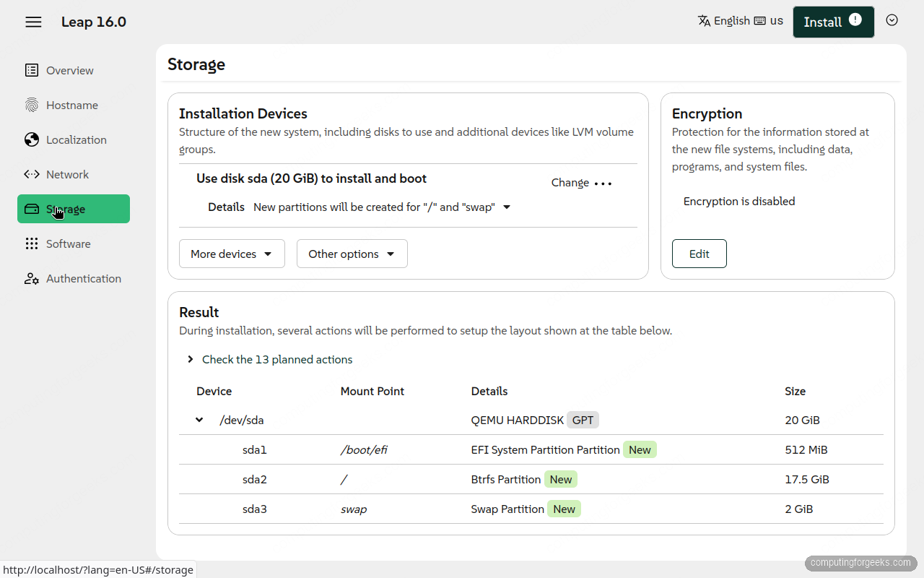Click the language translate icon
This screenshot has width=924, height=578.
[x=705, y=21]
